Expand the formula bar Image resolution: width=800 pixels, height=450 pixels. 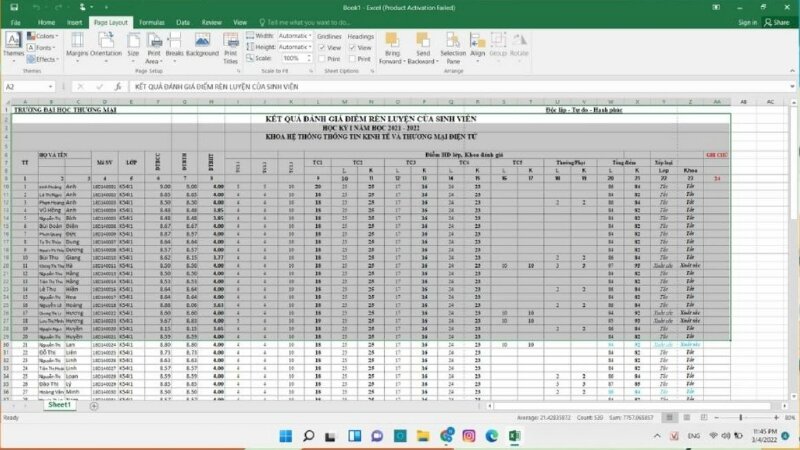coord(792,87)
